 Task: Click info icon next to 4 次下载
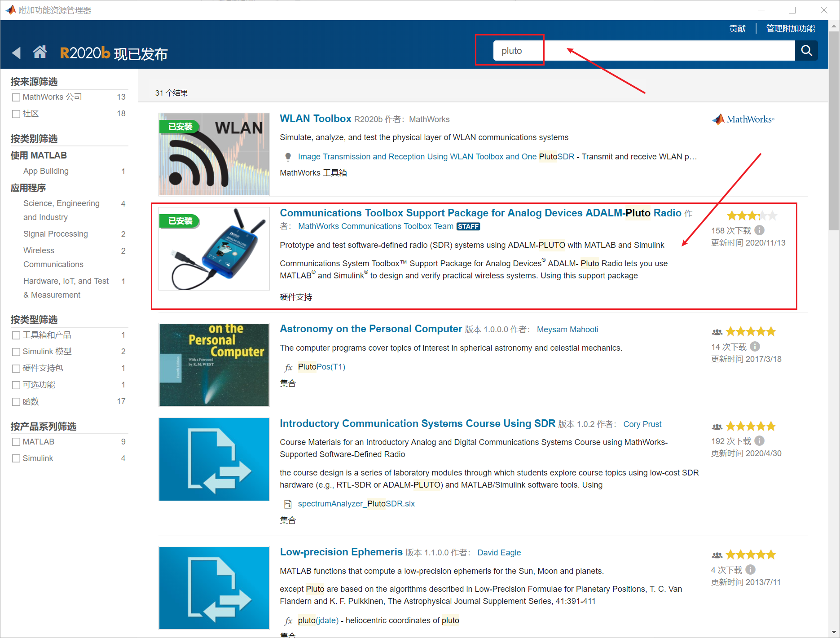(751, 570)
